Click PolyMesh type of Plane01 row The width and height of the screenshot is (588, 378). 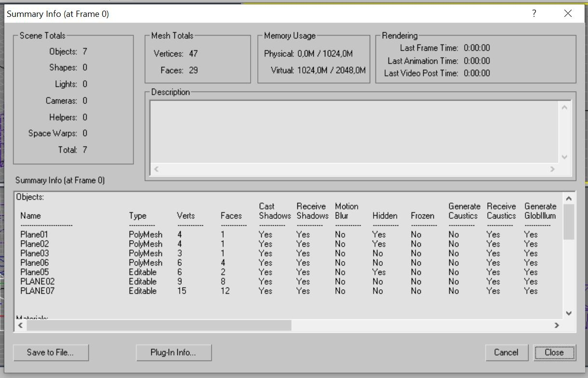(146, 235)
